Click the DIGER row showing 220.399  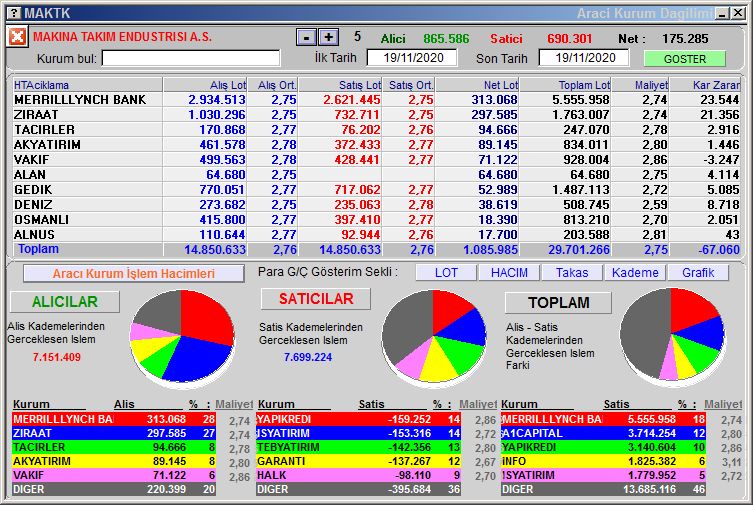point(114,489)
